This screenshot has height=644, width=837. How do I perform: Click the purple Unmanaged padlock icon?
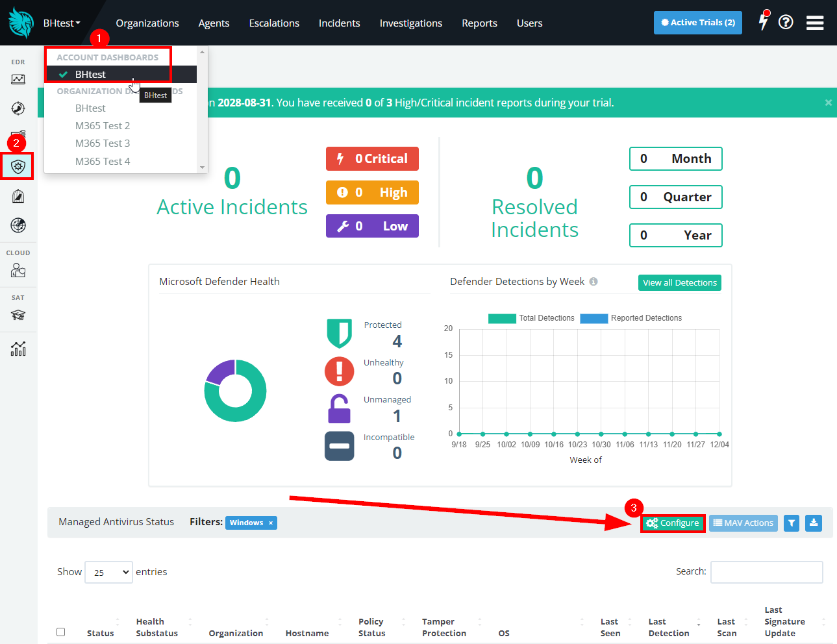(339, 409)
